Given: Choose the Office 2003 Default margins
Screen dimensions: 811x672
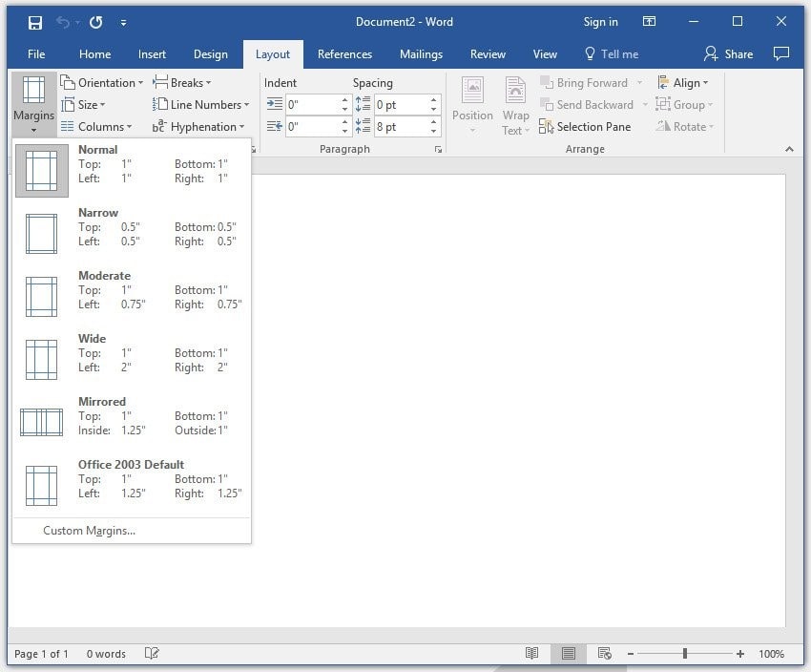Looking at the screenshot, I should 132,486.
